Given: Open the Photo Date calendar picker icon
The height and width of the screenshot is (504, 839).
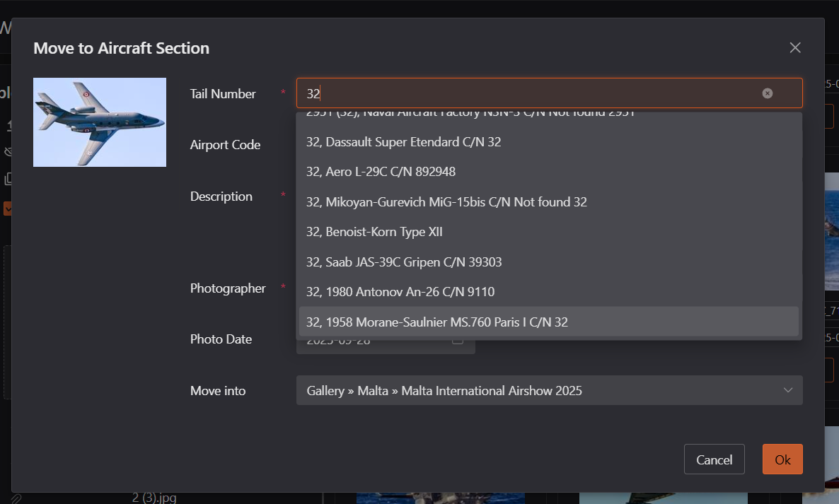Looking at the screenshot, I should (x=458, y=341).
